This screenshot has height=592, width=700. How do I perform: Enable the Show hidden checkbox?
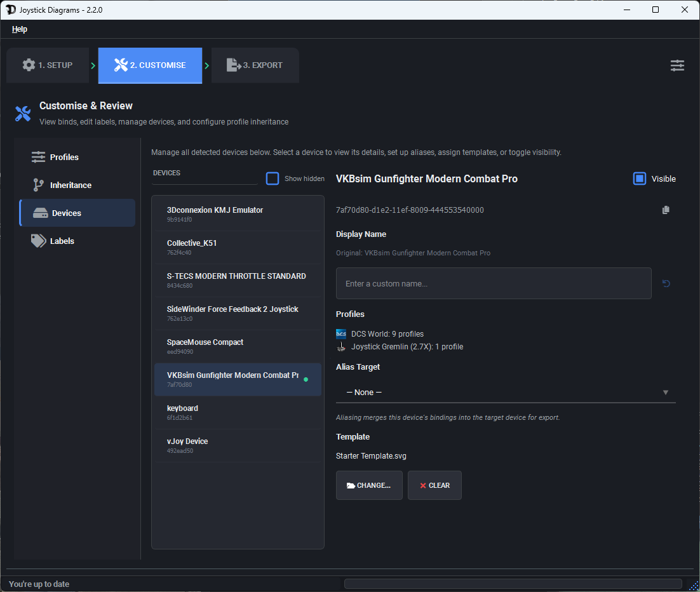[273, 178]
